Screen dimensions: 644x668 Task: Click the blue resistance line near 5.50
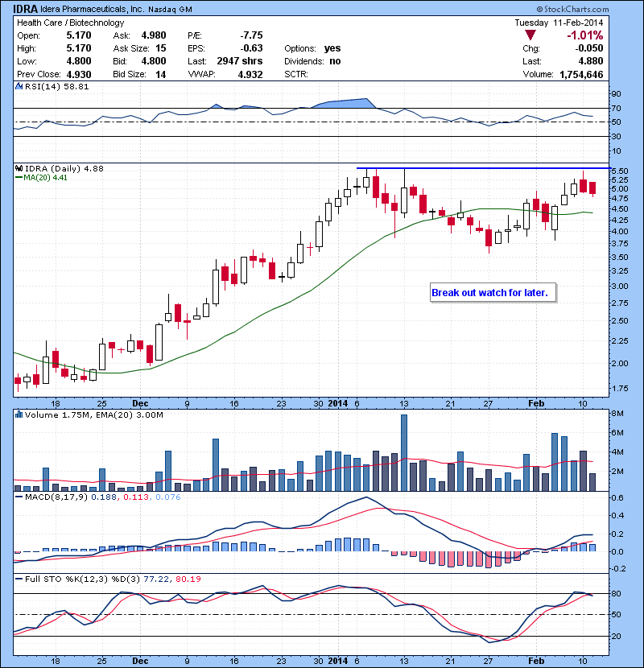[483, 168]
